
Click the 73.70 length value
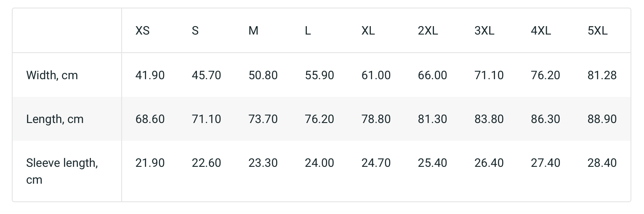click(x=263, y=119)
